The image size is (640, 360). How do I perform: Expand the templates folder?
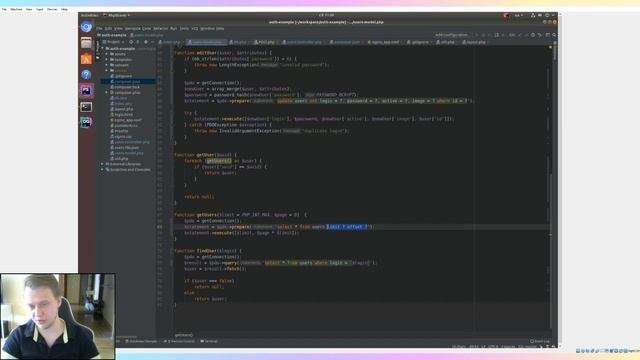pos(107,60)
